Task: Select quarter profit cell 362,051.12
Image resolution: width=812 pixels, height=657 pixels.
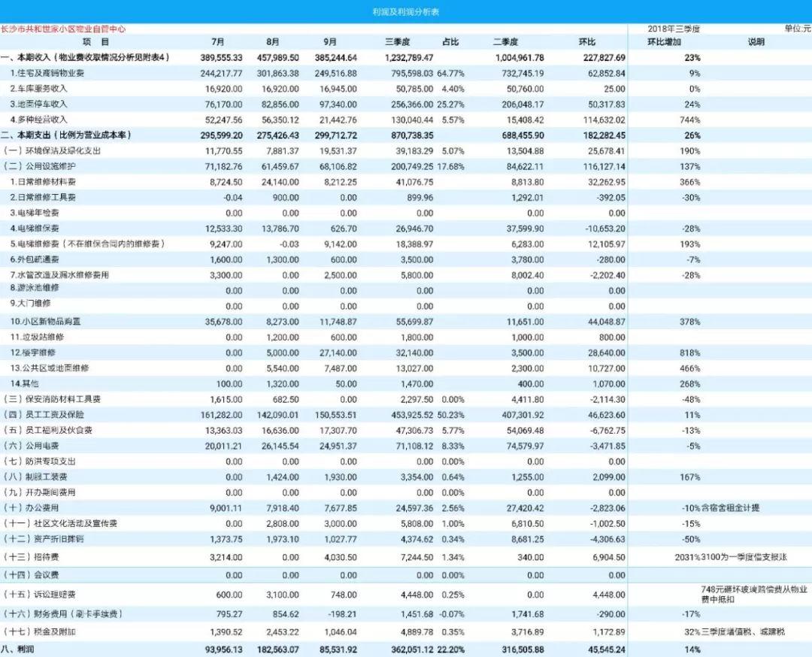Action: [x=412, y=649]
